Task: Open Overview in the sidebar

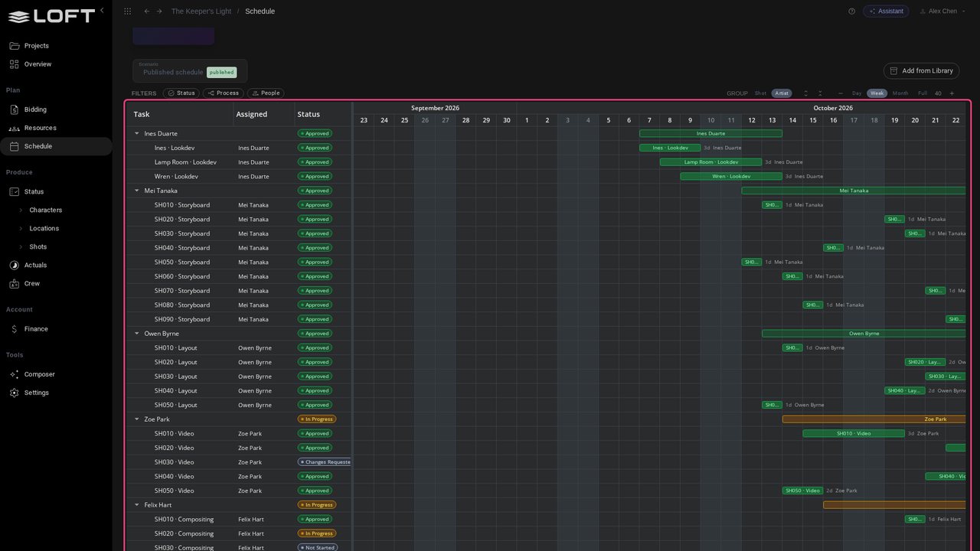Action: tap(56, 64)
